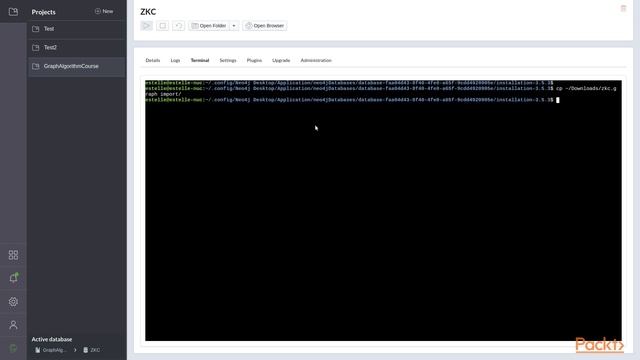Restart the ZKC database
The width and height of the screenshot is (640, 360).
click(x=178, y=26)
